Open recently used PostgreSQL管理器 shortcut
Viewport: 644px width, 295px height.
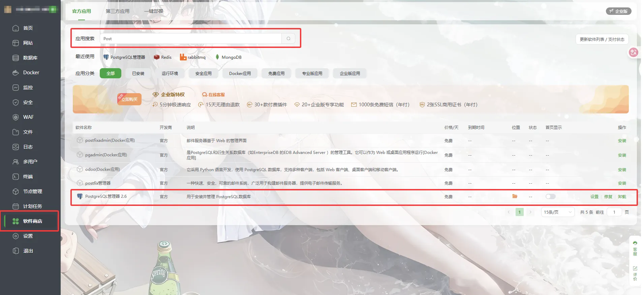124,57
